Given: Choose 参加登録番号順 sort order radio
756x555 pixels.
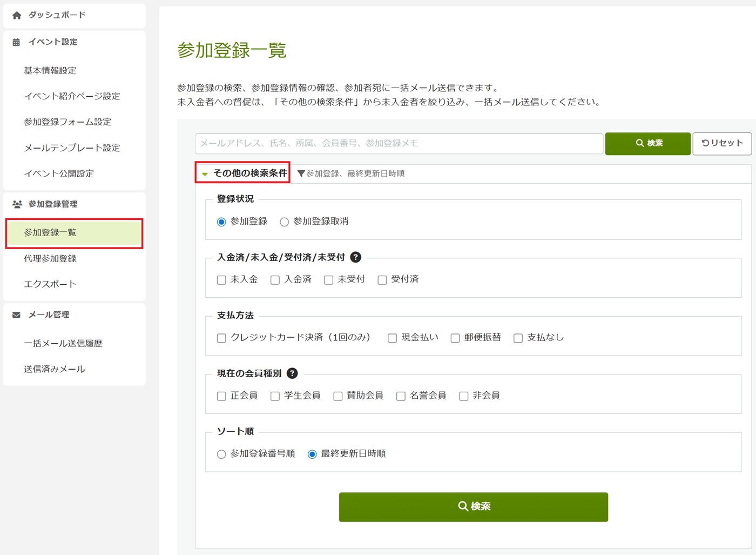Looking at the screenshot, I should (221, 454).
